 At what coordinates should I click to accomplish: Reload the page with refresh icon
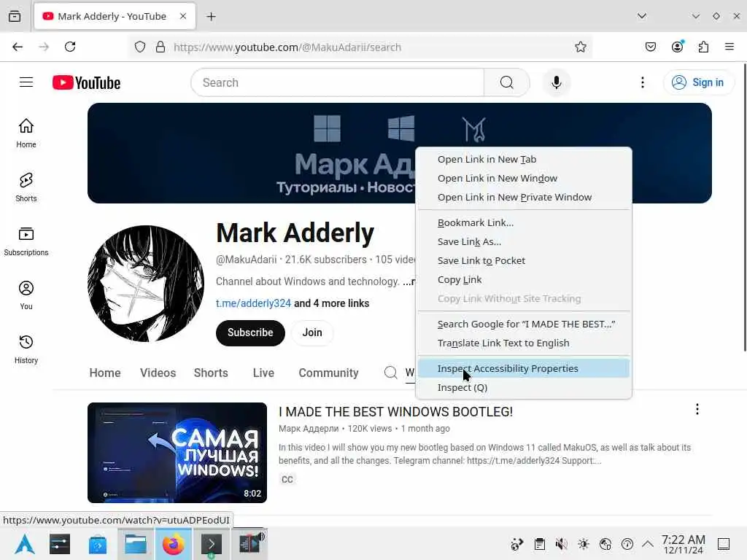pos(70,47)
